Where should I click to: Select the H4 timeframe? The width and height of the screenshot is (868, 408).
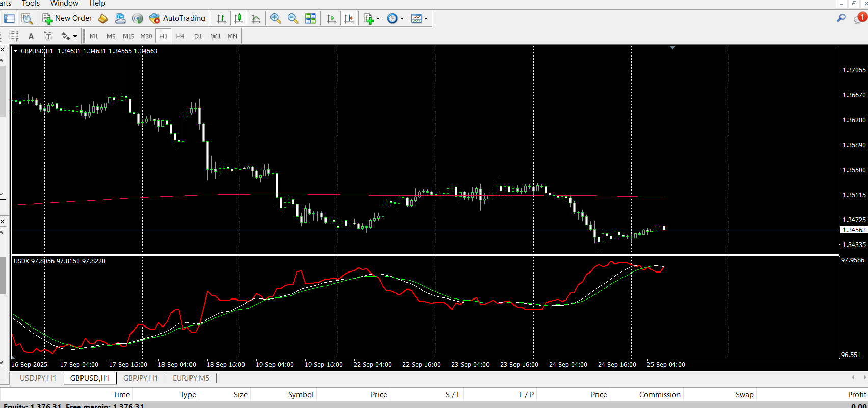click(x=180, y=36)
